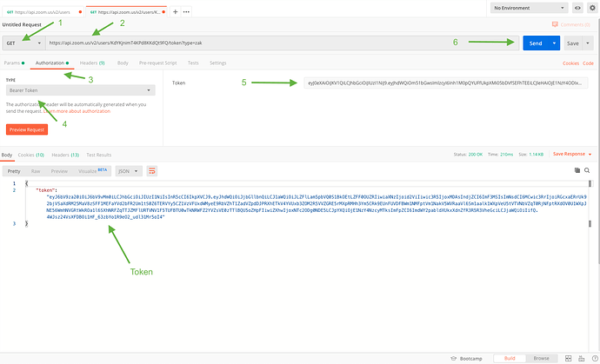
Task: Open request Body tab
Action: pyautogui.click(x=123, y=63)
